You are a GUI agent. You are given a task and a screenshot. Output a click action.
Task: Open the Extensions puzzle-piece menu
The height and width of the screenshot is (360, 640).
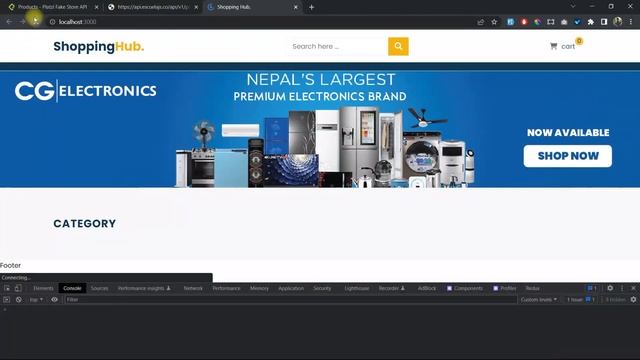(591, 22)
